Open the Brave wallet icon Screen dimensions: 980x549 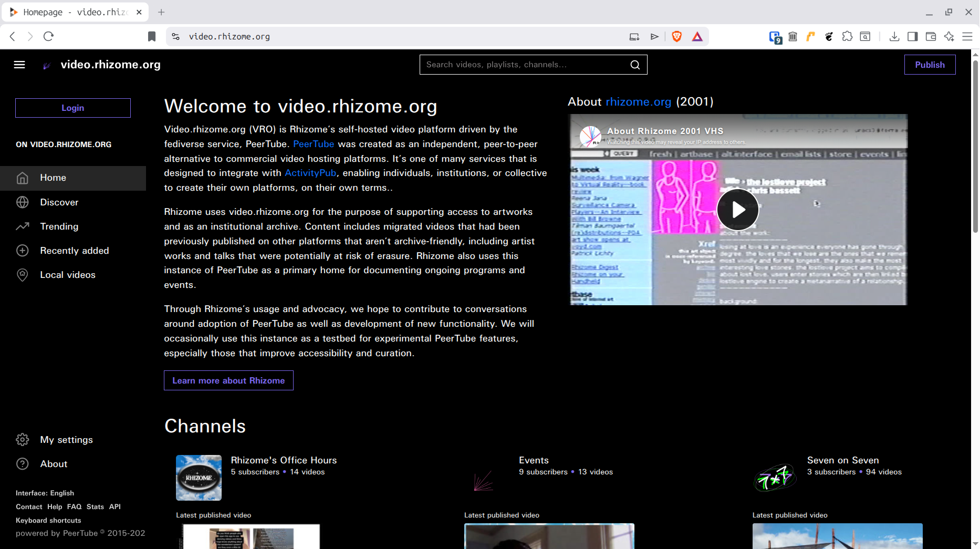pyautogui.click(x=931, y=36)
